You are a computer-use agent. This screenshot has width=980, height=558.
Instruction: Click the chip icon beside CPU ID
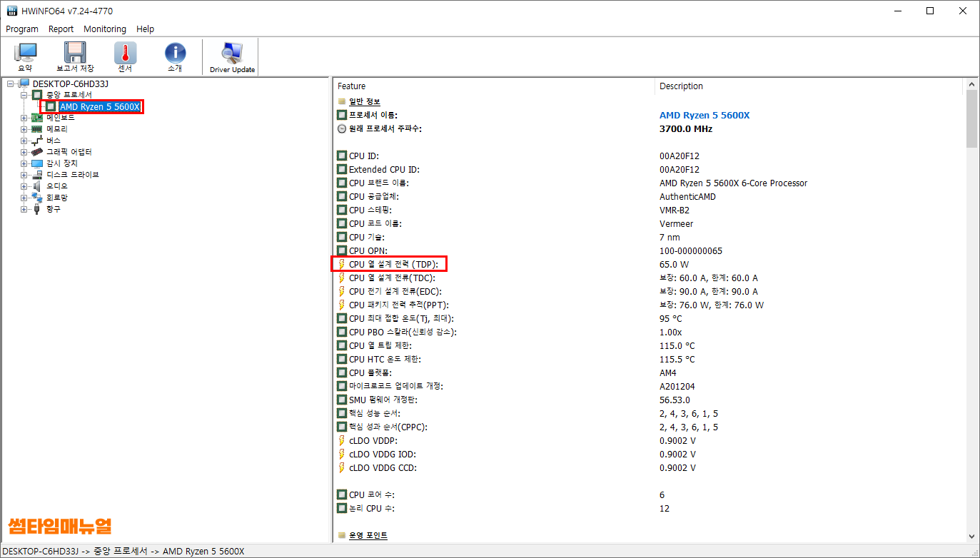[342, 156]
